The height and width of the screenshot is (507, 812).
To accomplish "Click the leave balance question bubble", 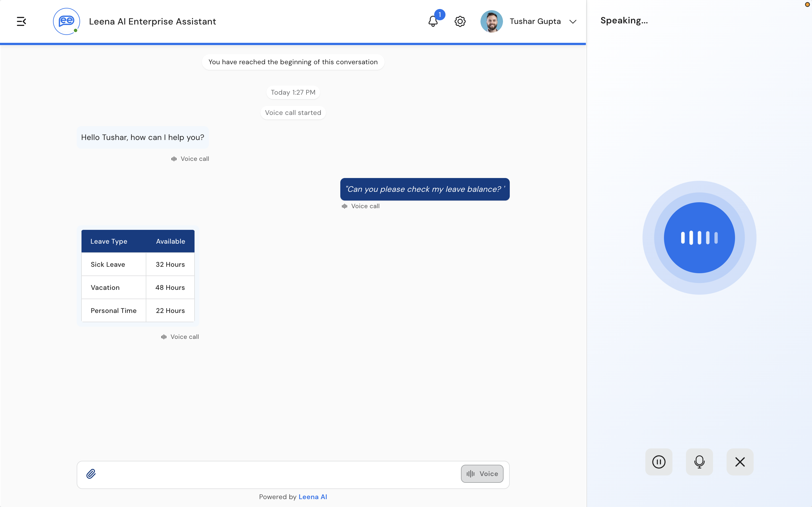I will [425, 189].
